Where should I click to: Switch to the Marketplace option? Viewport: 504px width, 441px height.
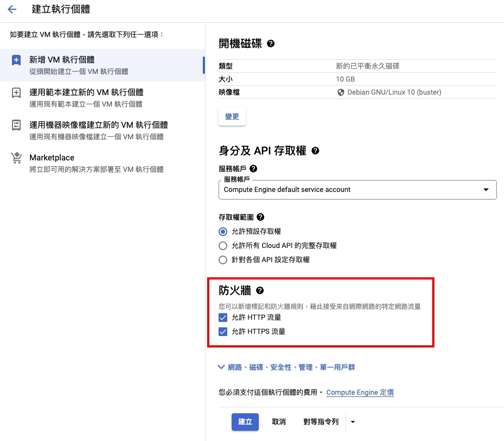(51, 158)
